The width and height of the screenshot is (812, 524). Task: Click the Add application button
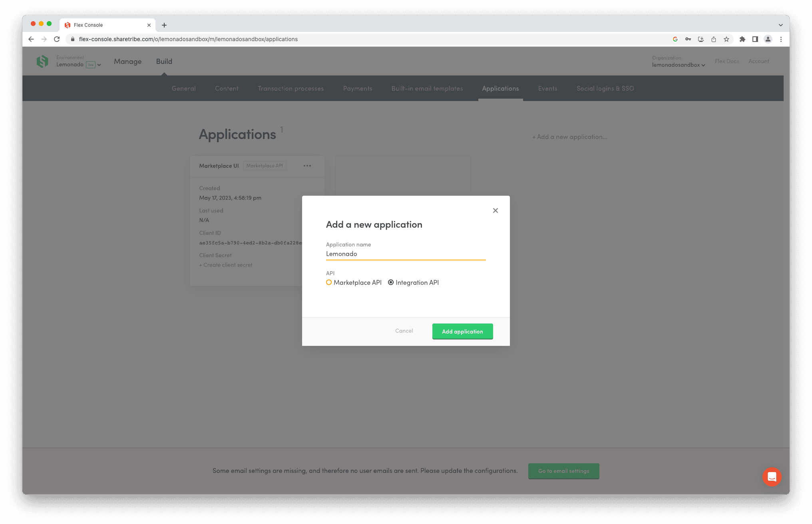pyautogui.click(x=462, y=331)
